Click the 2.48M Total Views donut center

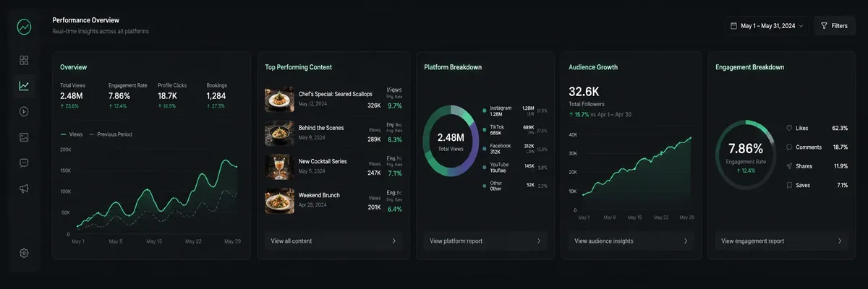tap(451, 141)
